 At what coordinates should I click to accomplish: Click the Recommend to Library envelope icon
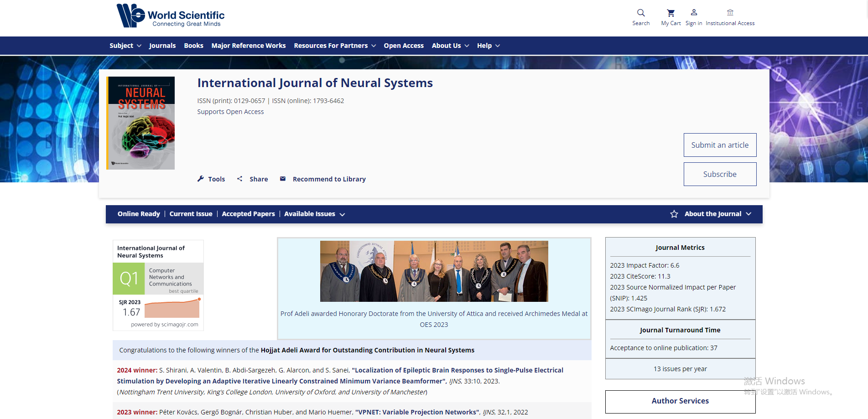tap(283, 179)
